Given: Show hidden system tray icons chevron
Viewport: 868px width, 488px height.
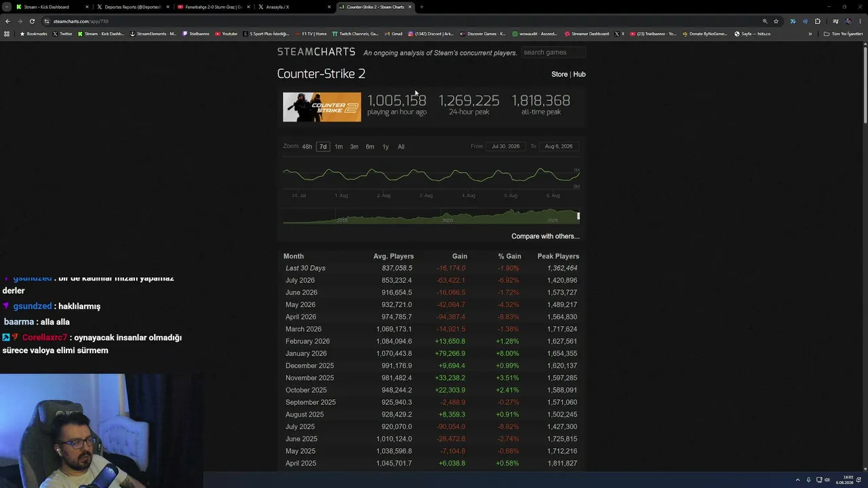Looking at the screenshot, I should click(797, 480).
